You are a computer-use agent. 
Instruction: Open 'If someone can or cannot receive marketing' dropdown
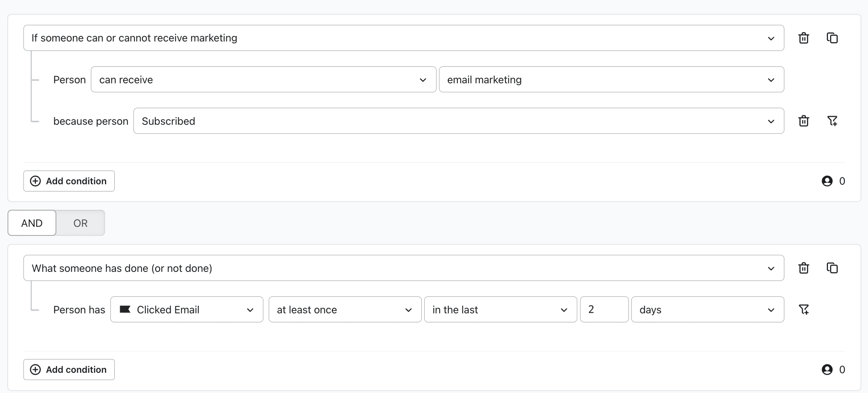pos(403,38)
